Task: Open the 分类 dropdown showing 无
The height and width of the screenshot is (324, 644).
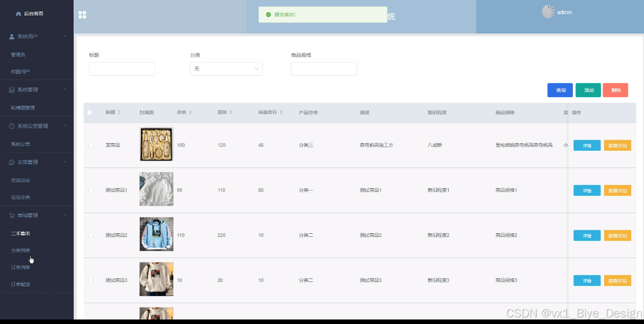Action: tap(226, 69)
